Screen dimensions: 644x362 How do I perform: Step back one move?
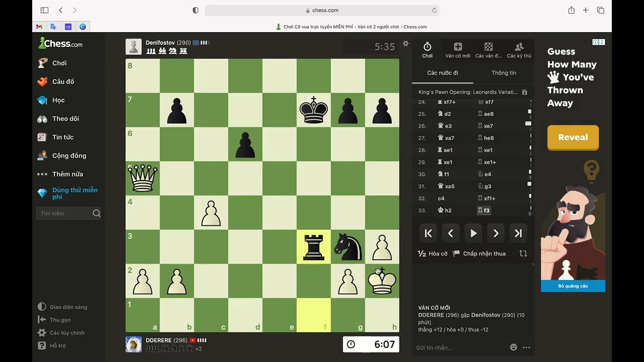(x=451, y=233)
